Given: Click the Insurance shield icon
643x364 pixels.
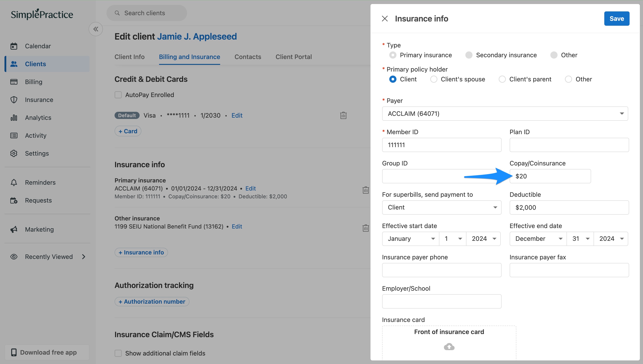Looking at the screenshot, I should (14, 100).
